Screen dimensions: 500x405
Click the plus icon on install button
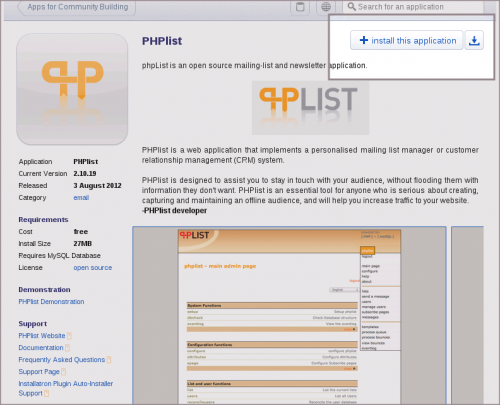364,40
